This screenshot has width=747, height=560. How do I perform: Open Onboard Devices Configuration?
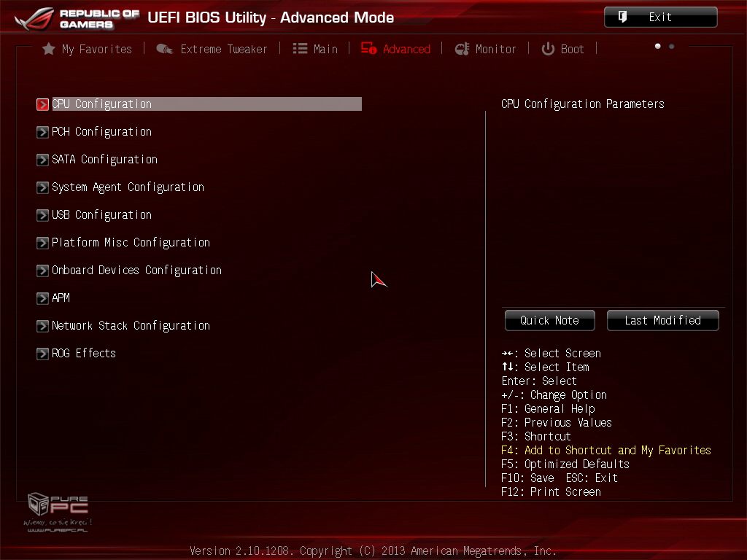click(x=129, y=270)
